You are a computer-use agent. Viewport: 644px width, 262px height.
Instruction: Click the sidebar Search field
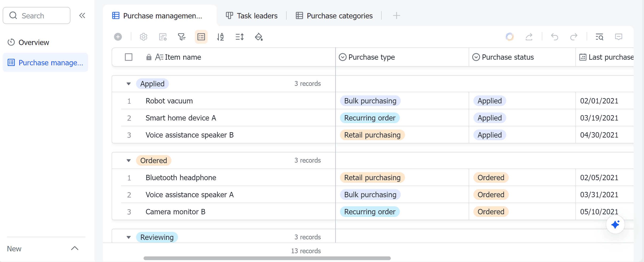(x=37, y=16)
